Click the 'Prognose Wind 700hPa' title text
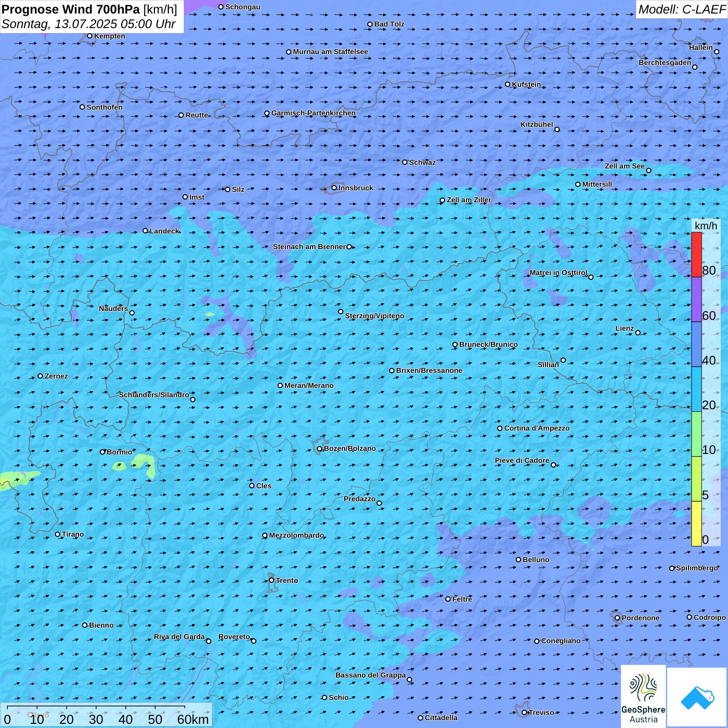This screenshot has width=728, height=728. (x=71, y=9)
